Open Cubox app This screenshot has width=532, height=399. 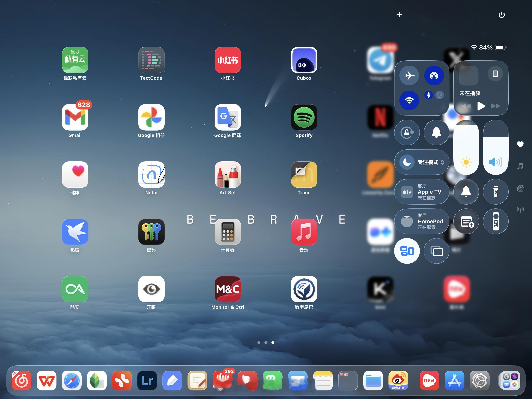pos(304,60)
